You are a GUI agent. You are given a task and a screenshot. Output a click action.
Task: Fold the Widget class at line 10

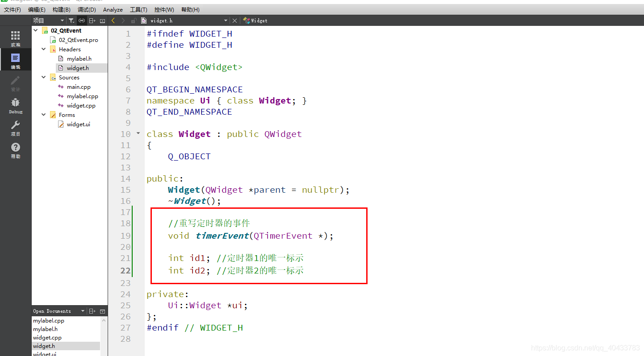tap(138, 133)
